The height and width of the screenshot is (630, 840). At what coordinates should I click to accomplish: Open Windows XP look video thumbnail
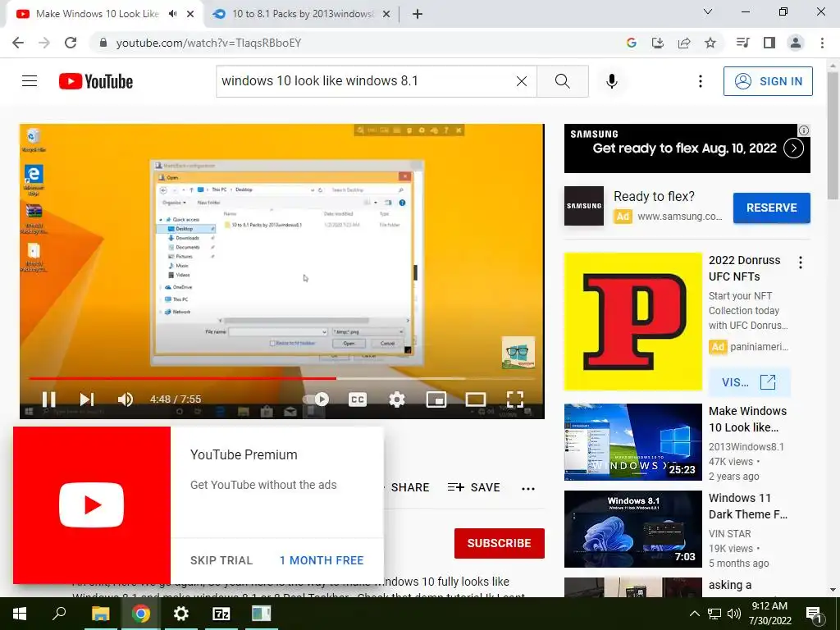[x=632, y=442]
